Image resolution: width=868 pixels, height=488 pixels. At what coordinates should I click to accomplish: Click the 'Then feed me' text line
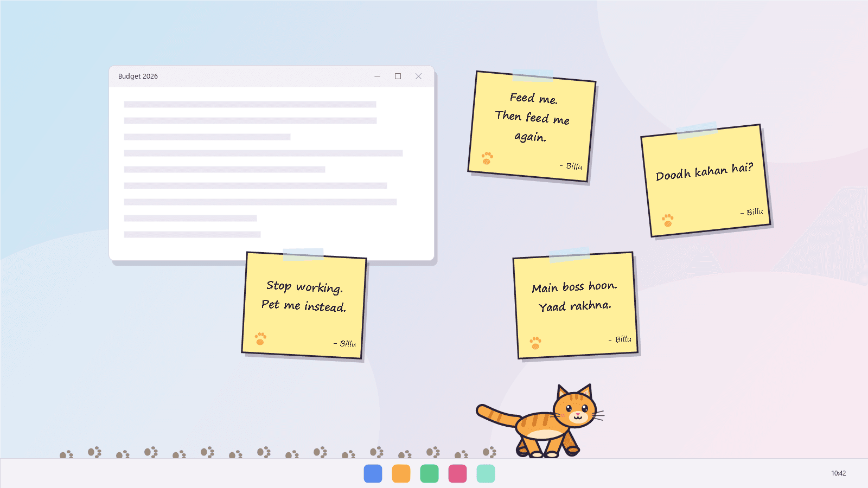tap(532, 118)
